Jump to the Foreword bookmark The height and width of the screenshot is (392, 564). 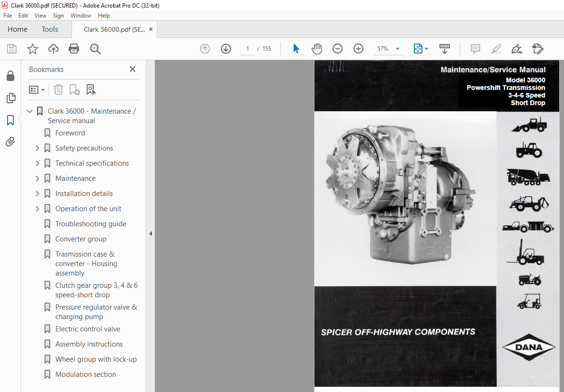click(70, 133)
